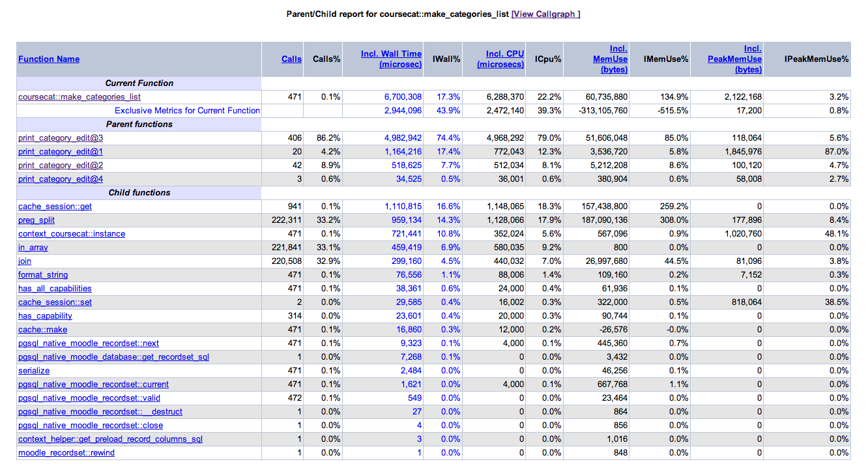
Task: Open child function context_coursecat::instance
Action: [72, 233]
